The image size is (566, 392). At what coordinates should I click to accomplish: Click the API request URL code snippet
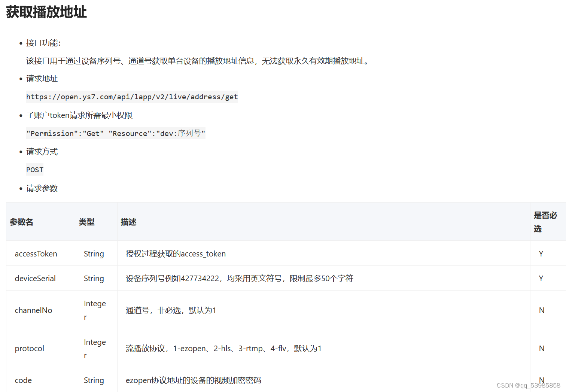coord(132,97)
